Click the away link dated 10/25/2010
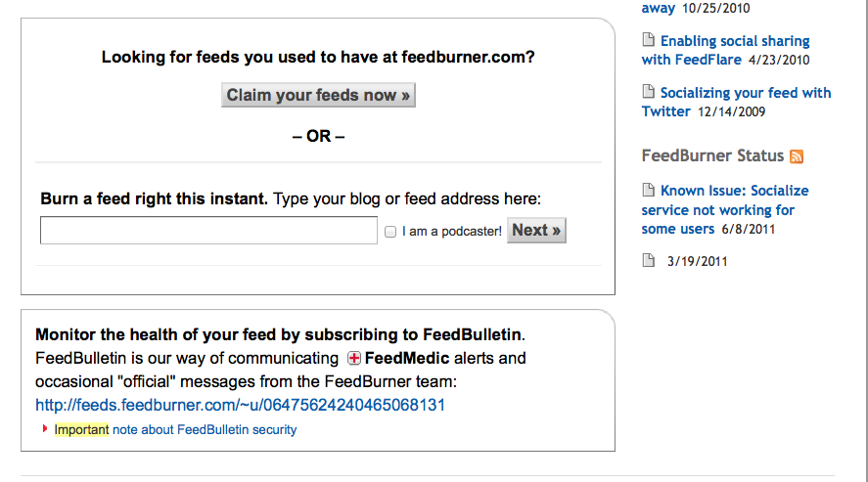 click(659, 8)
